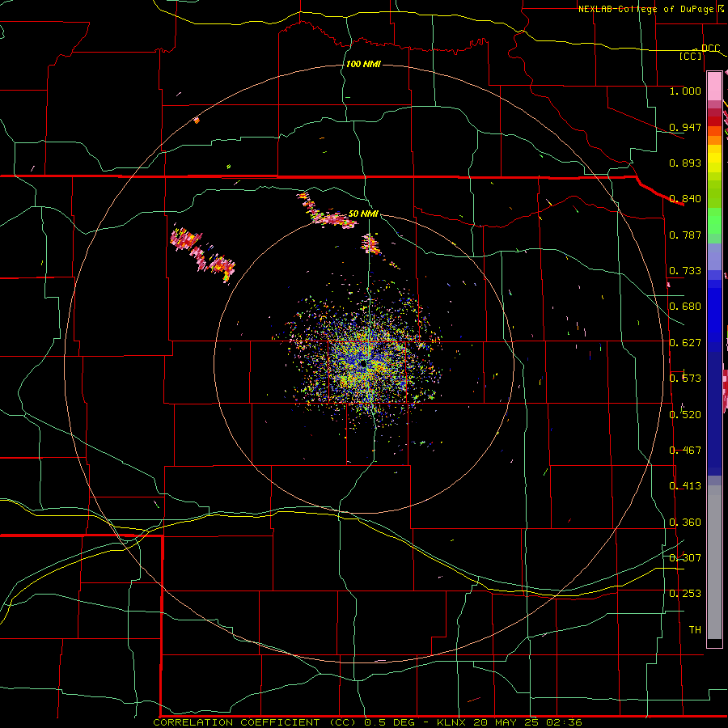Click the radar site center dot

click(362, 365)
